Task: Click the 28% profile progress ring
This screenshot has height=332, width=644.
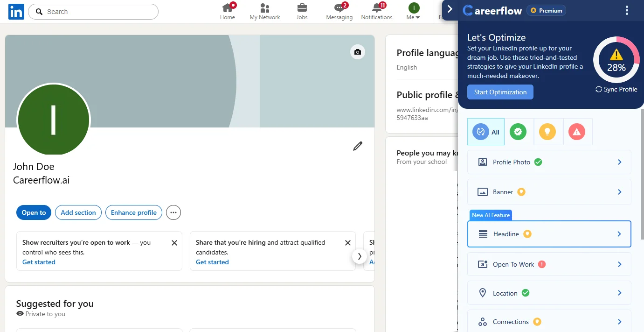Action: click(616, 60)
